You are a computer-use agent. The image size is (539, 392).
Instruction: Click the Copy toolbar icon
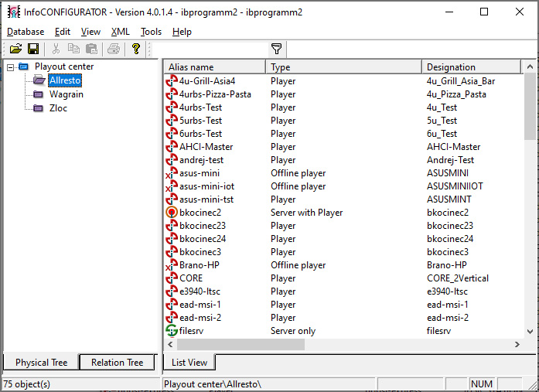73,49
